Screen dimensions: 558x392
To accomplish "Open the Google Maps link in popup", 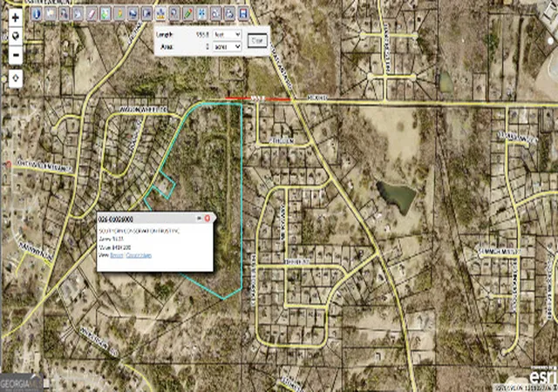I will 139,255.
